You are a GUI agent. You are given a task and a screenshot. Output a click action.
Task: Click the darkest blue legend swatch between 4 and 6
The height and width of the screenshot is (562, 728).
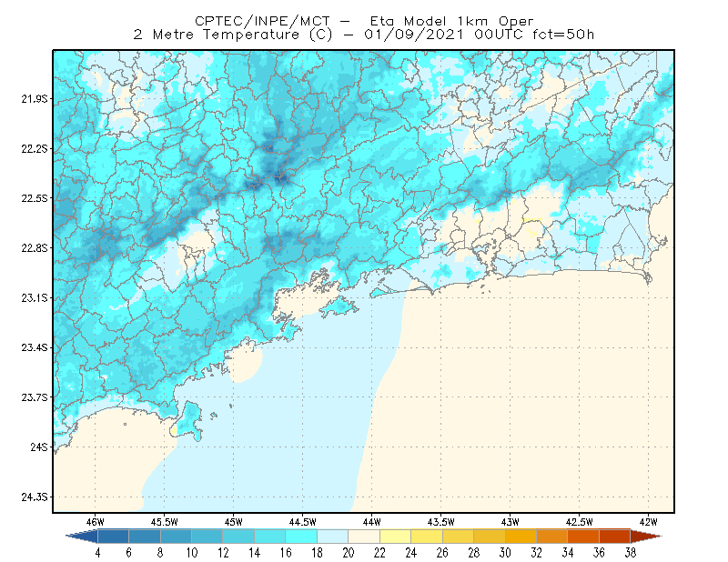[113, 537]
